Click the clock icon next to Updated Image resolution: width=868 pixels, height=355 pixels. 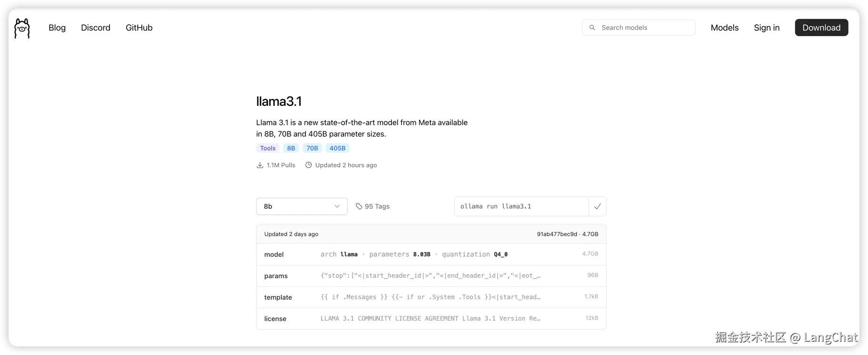tap(309, 165)
